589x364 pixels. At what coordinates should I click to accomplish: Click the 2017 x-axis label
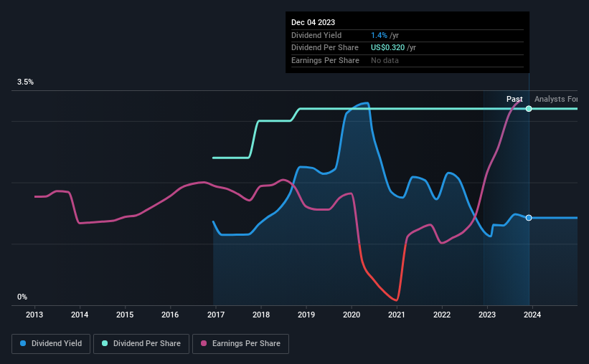[216, 315]
